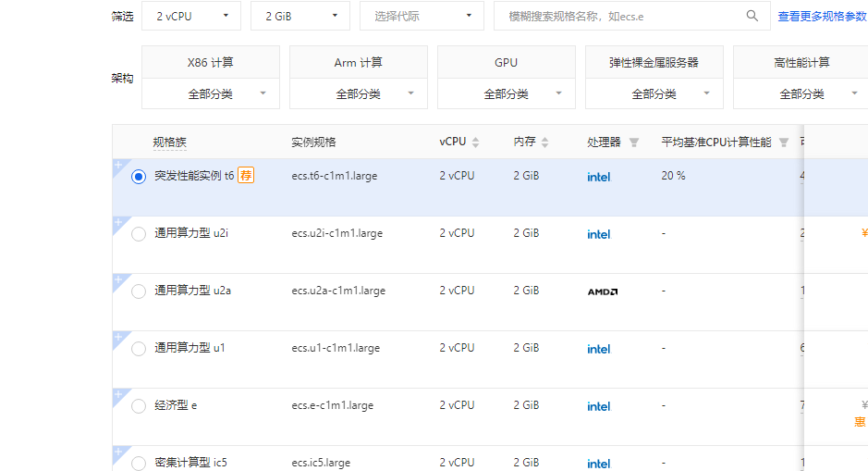The height and width of the screenshot is (471, 868).
Task: Sort by vCPU column arrows
Action: (x=475, y=143)
